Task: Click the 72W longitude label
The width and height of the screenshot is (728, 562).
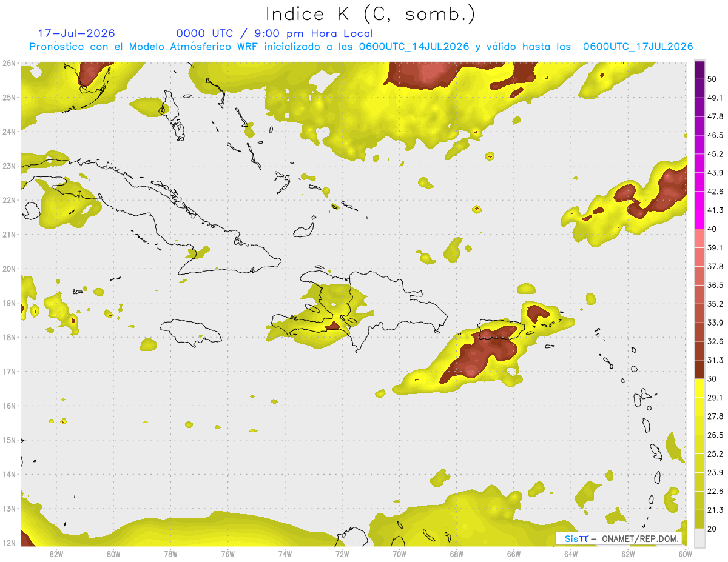Action: [x=342, y=554]
